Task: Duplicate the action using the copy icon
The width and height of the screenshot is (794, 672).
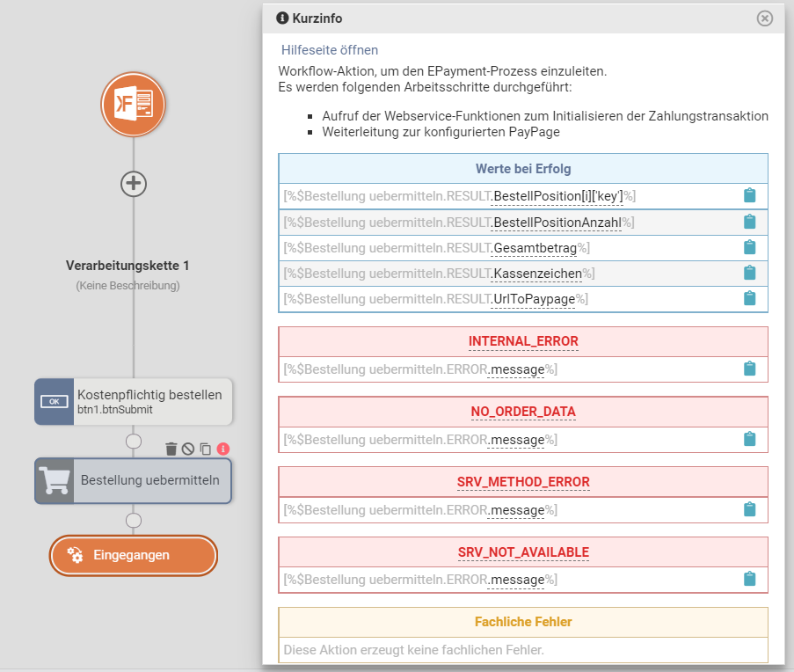Action: (206, 449)
